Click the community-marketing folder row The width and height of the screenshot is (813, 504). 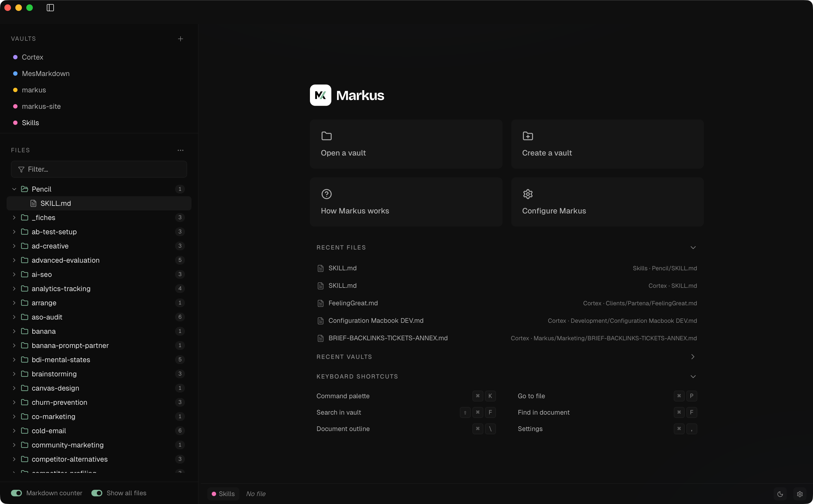[99, 445]
